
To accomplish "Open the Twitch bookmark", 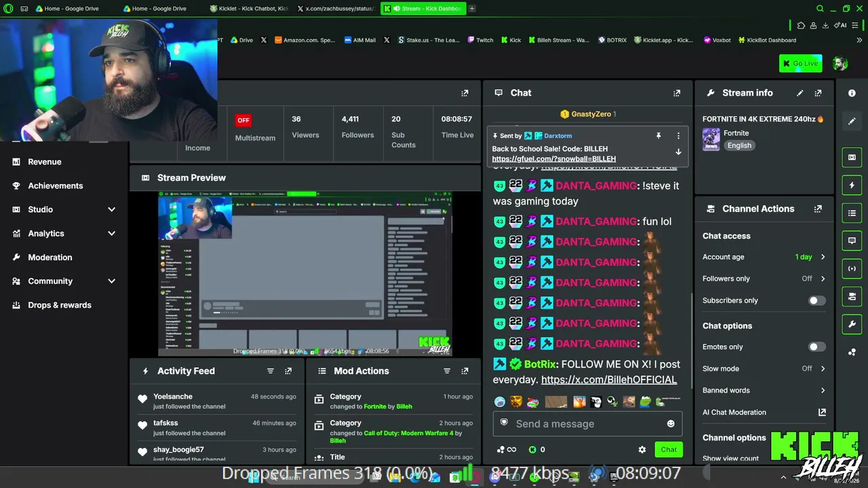I will coord(480,40).
